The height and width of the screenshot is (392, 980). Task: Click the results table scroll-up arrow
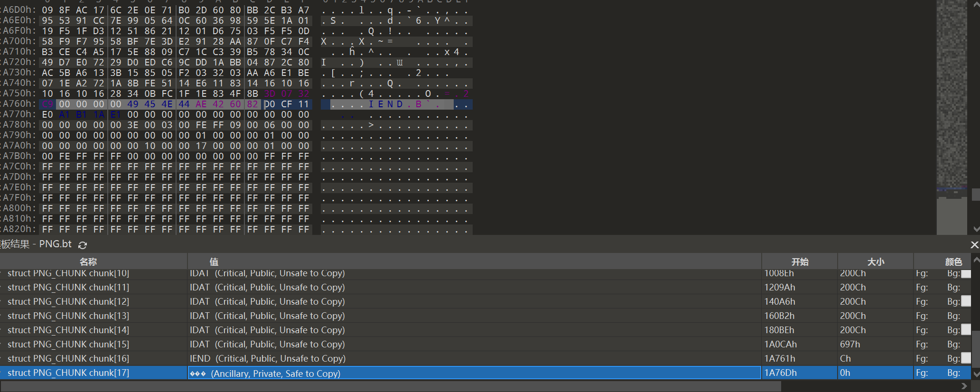(x=976, y=260)
